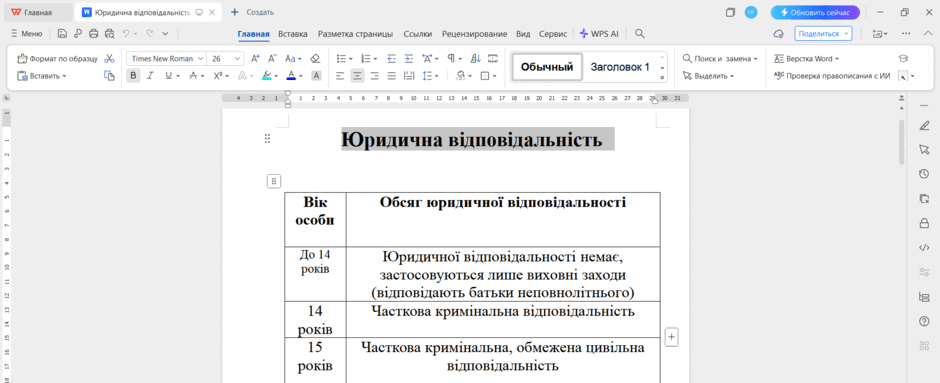Image resolution: width=940 pixels, height=383 pixels.
Task: Toggle Italic formatting
Action: 150,76
